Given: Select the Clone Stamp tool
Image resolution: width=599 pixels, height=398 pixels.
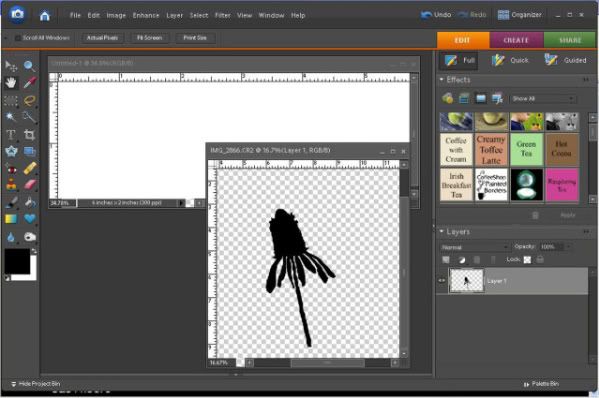Looking at the screenshot, I should tap(11, 185).
